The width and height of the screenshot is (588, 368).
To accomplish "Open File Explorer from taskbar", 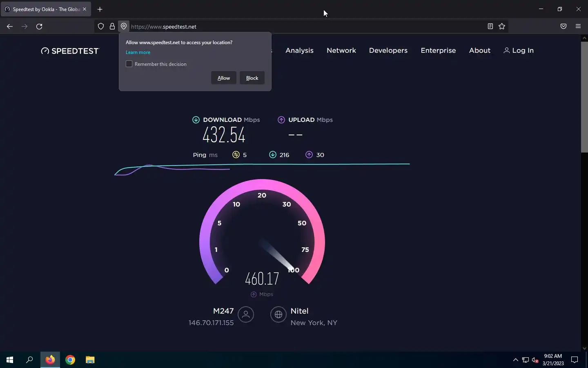I will point(90,360).
